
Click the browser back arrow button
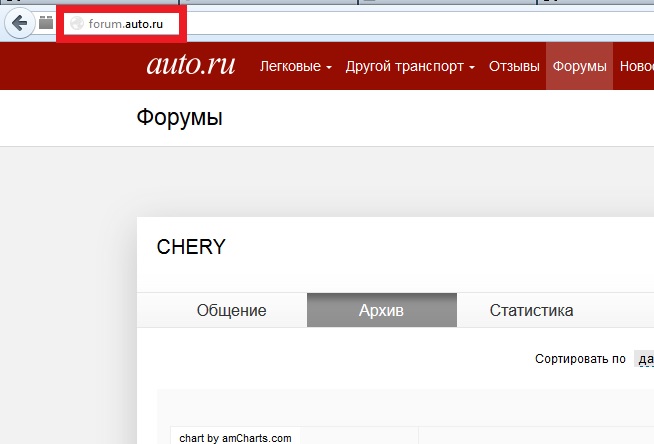[19, 23]
